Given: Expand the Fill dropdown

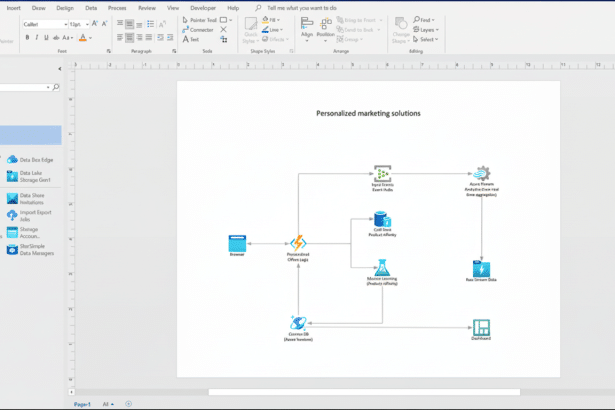Looking at the screenshot, I should [x=278, y=20].
